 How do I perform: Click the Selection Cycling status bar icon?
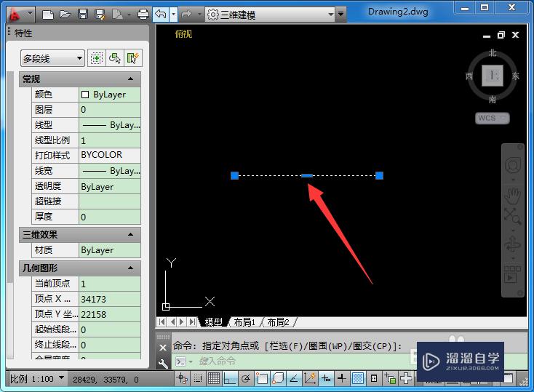point(390,378)
